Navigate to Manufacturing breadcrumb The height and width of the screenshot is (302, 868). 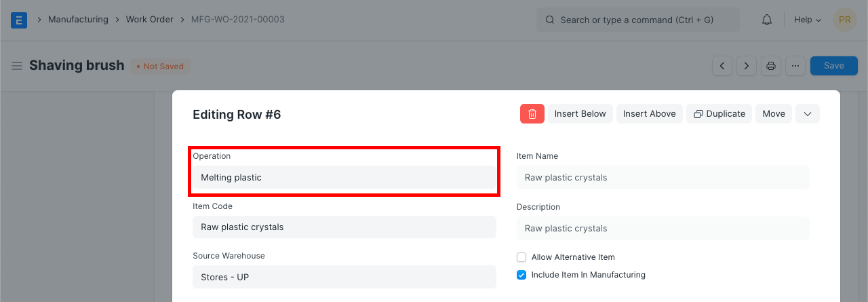(x=78, y=20)
